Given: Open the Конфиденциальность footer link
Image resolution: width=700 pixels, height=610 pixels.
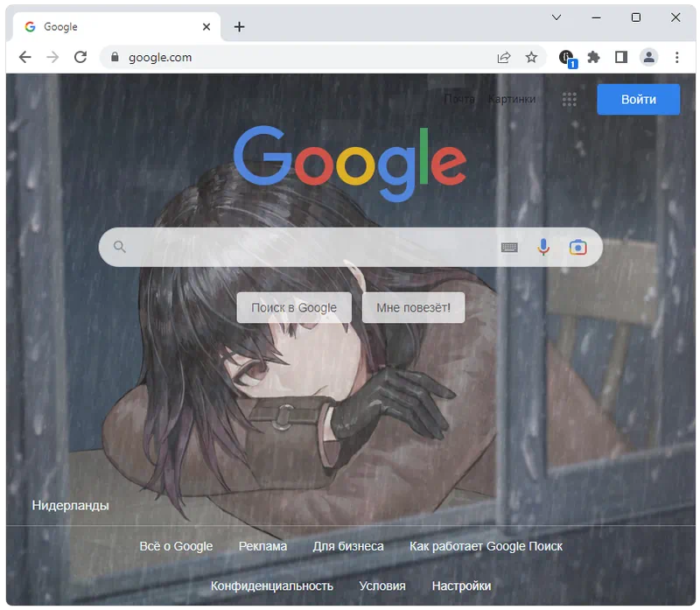Looking at the screenshot, I should point(272,585).
